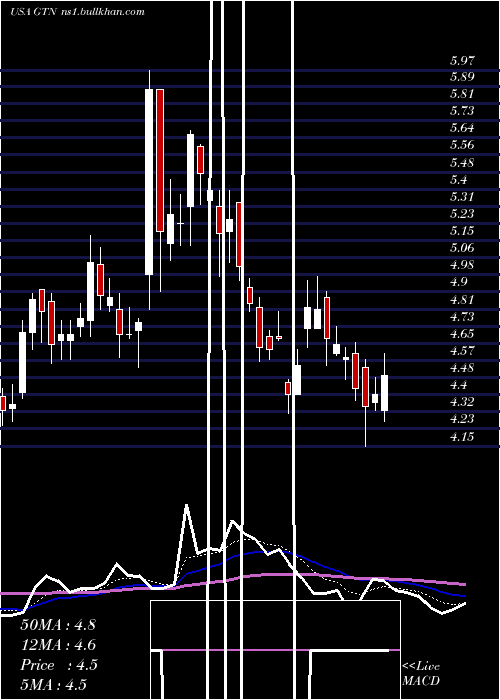Screen dimensions: 500x700
Task: Click the 5.48 price axis label
Action: click(462, 163)
